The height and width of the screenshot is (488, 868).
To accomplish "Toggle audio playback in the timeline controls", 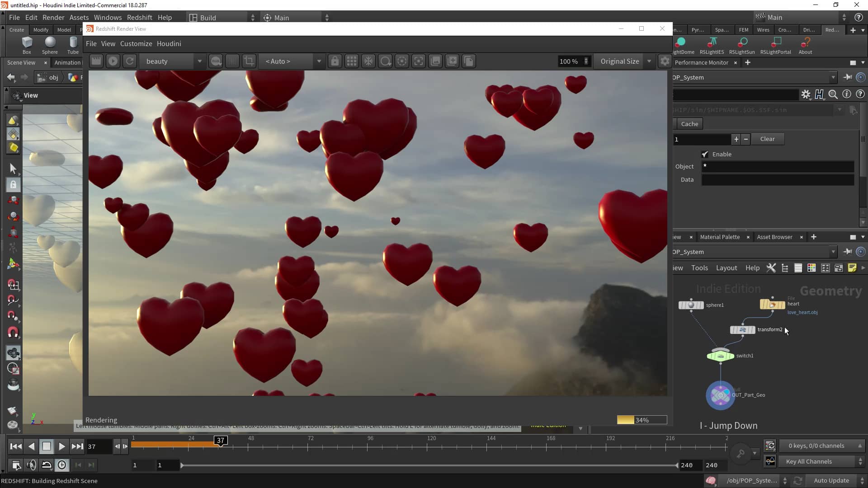I will [32, 465].
